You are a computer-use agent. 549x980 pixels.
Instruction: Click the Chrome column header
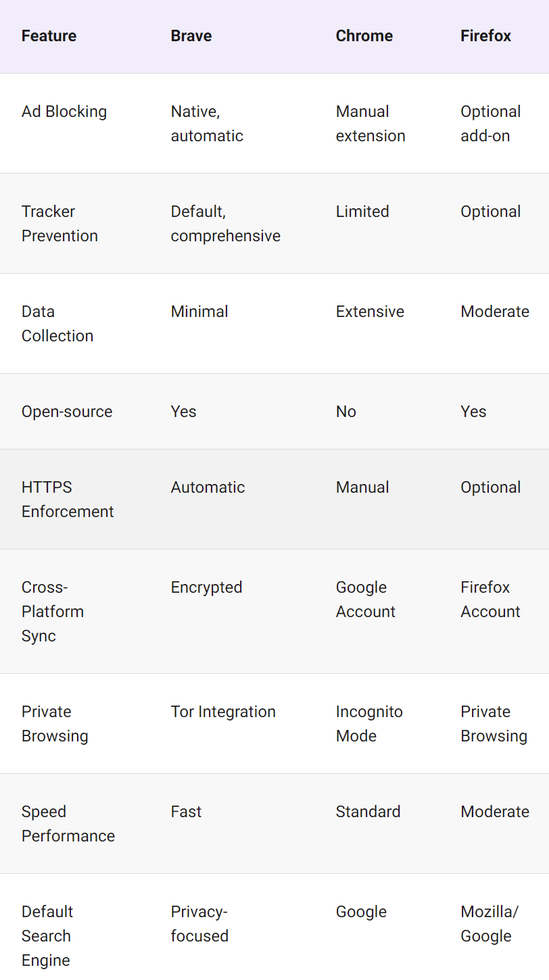tap(364, 36)
